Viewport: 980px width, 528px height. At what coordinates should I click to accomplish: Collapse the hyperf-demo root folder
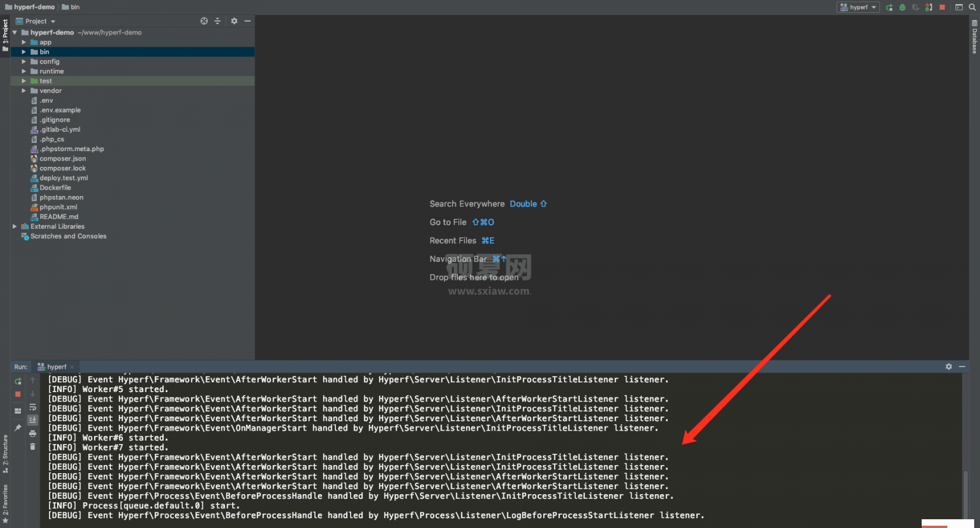(x=15, y=33)
